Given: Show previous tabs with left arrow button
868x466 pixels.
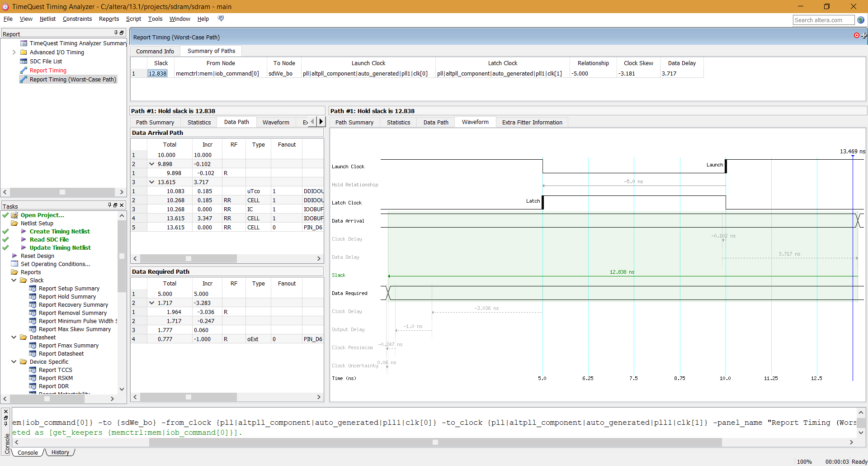Looking at the screenshot, I should (312, 122).
